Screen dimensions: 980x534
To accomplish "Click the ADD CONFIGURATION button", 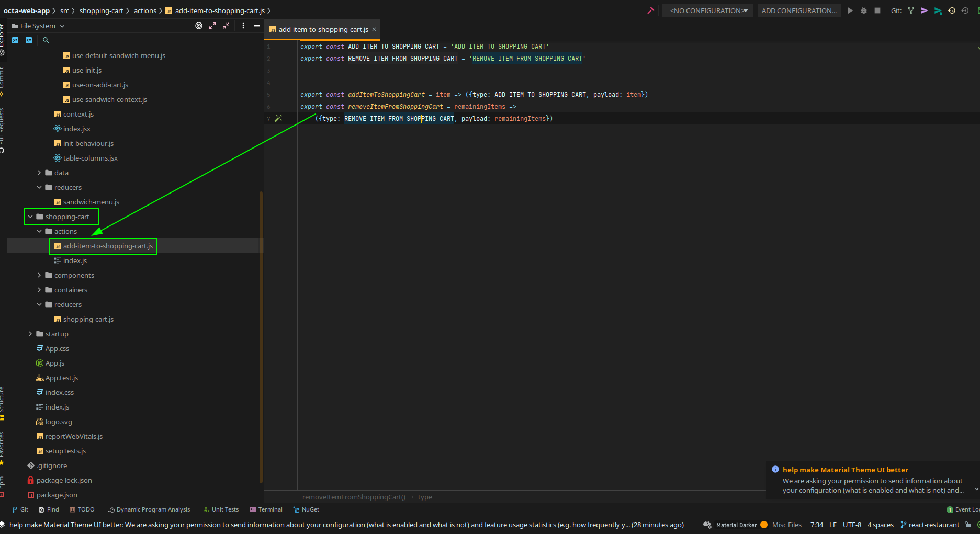I will pyautogui.click(x=799, y=10).
